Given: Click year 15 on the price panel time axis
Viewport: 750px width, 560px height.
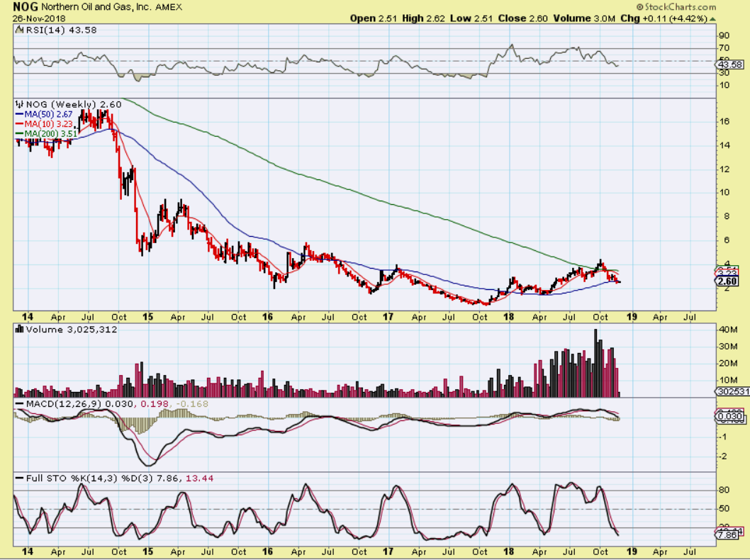Looking at the screenshot, I should 147,317.
